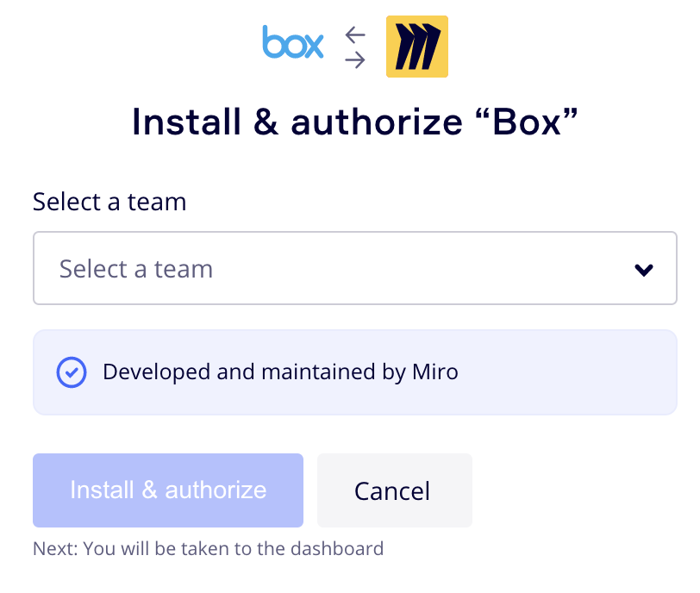Click the blue verified checkmark icon
This screenshot has width=700, height=593.
72,372
